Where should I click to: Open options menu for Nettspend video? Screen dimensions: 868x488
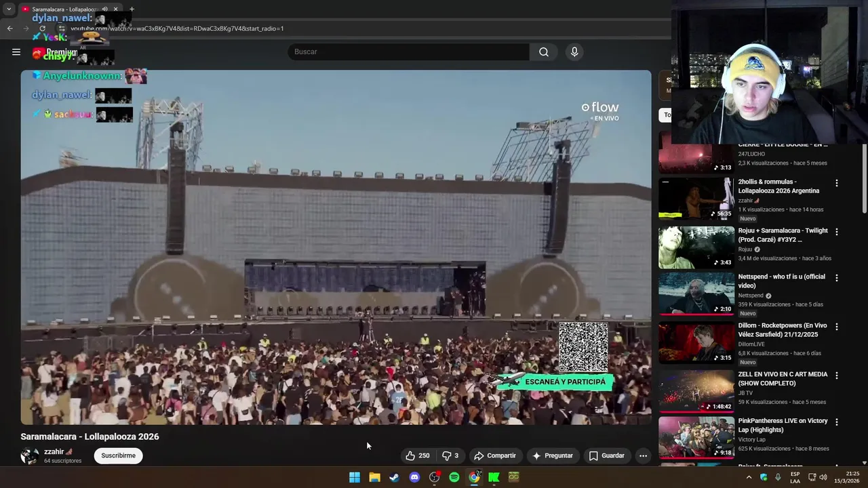(836, 278)
